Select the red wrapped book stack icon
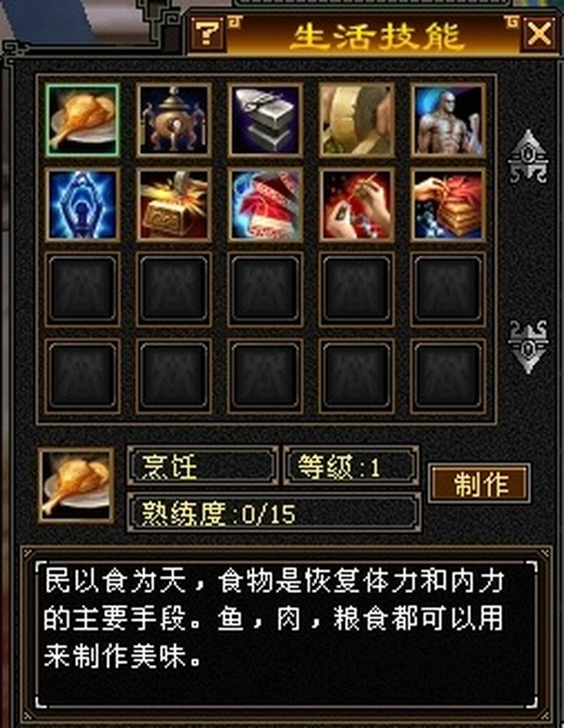Image resolution: width=564 pixels, height=728 pixels. click(x=448, y=205)
